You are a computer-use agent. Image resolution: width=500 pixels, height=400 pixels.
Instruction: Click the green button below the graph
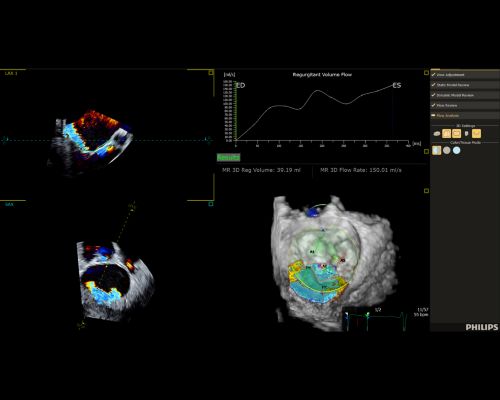point(228,157)
